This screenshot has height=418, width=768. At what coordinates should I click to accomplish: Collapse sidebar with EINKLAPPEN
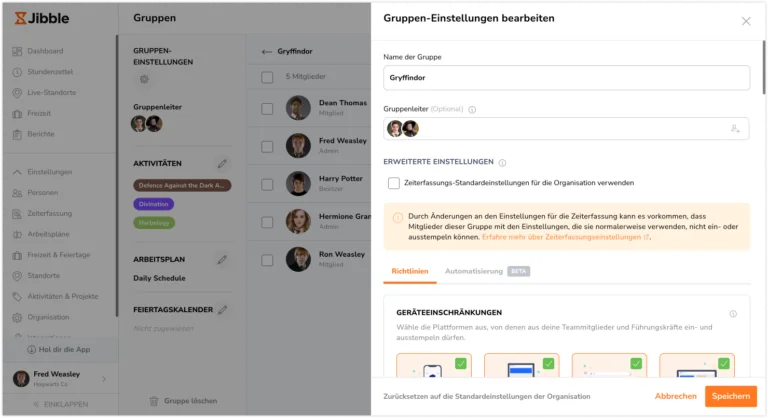point(61,404)
